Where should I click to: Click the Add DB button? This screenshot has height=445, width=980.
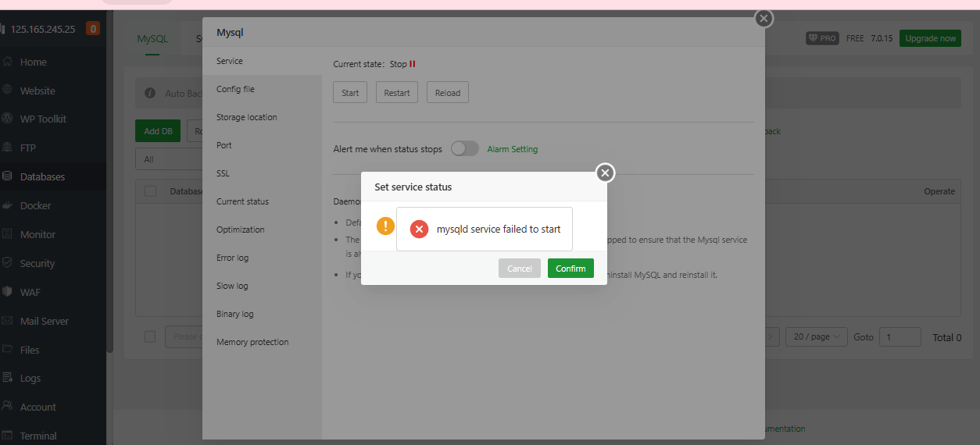click(158, 131)
